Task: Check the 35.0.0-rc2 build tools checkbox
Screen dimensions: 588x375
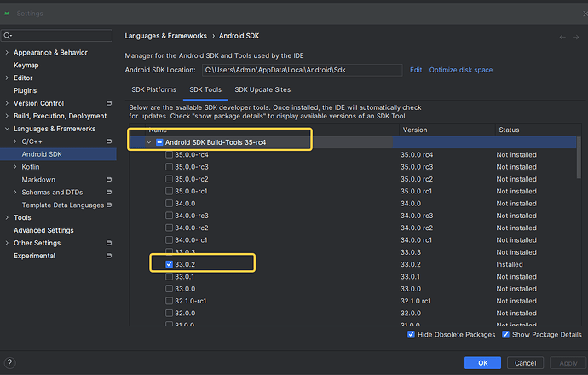Action: point(169,179)
